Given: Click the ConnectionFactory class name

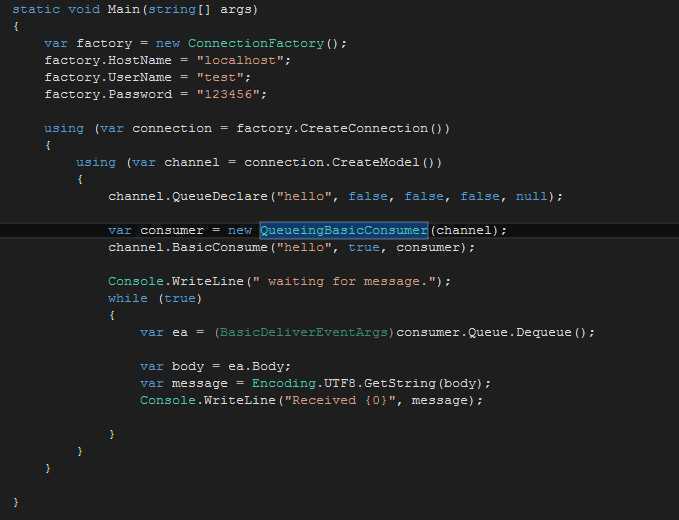Looking at the screenshot, I should 256,43.
